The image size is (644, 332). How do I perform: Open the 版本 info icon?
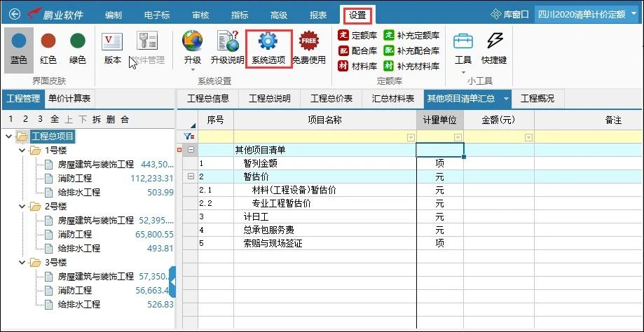click(113, 42)
